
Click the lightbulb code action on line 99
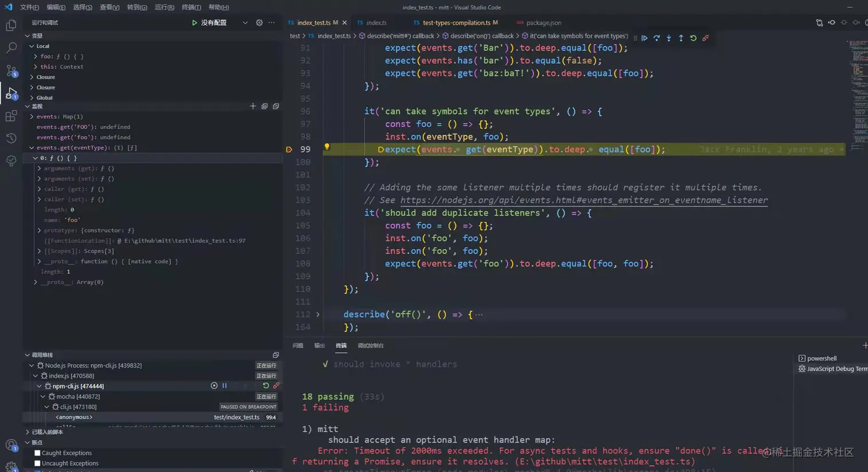point(327,147)
